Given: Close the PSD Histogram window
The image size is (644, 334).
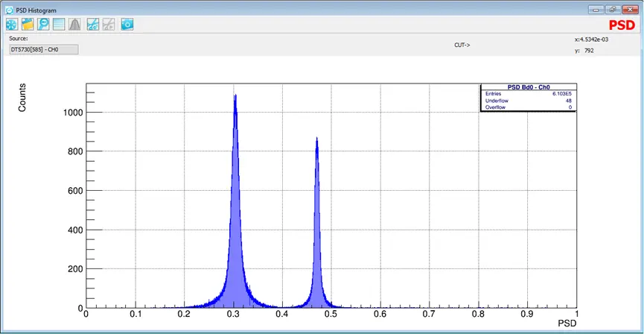Looking at the screenshot, I should 631,10.
